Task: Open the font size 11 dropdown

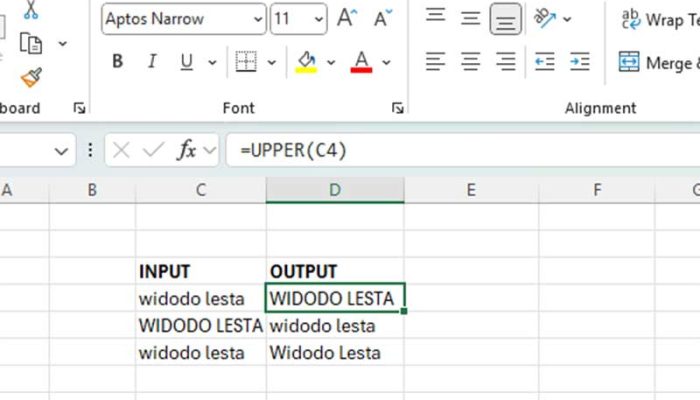Action: click(x=318, y=19)
